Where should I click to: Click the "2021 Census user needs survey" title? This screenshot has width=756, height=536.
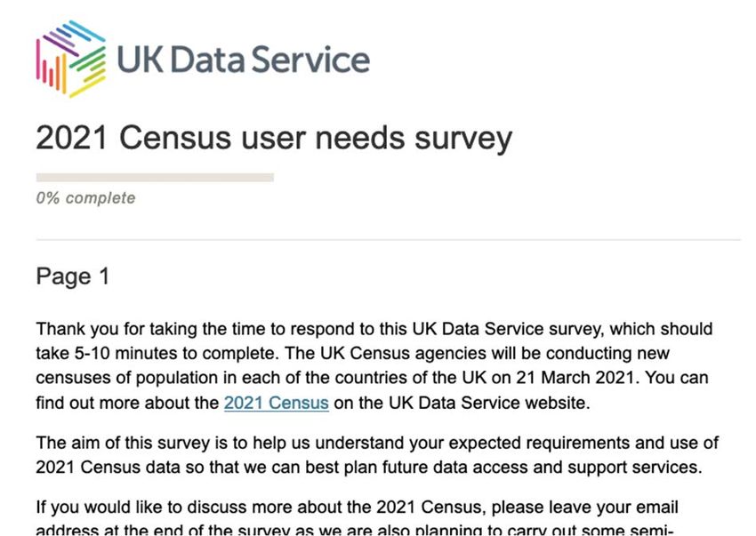(274, 138)
